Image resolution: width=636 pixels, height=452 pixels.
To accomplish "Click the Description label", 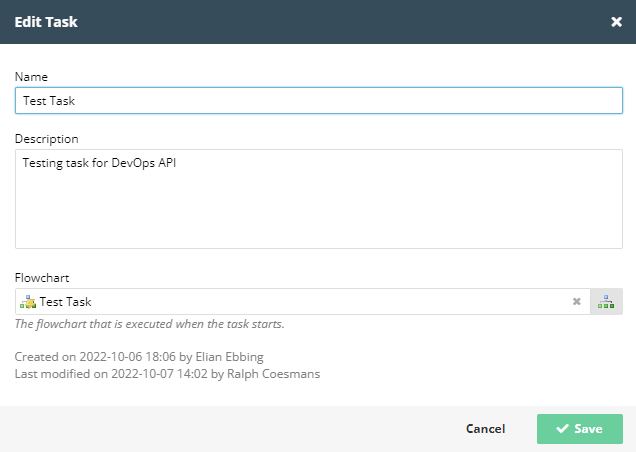I will [47, 139].
